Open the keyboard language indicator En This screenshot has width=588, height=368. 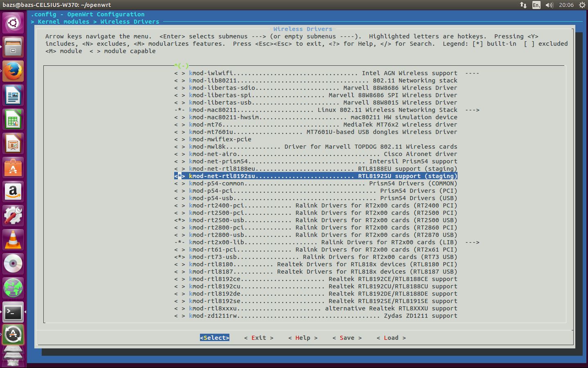tap(536, 5)
